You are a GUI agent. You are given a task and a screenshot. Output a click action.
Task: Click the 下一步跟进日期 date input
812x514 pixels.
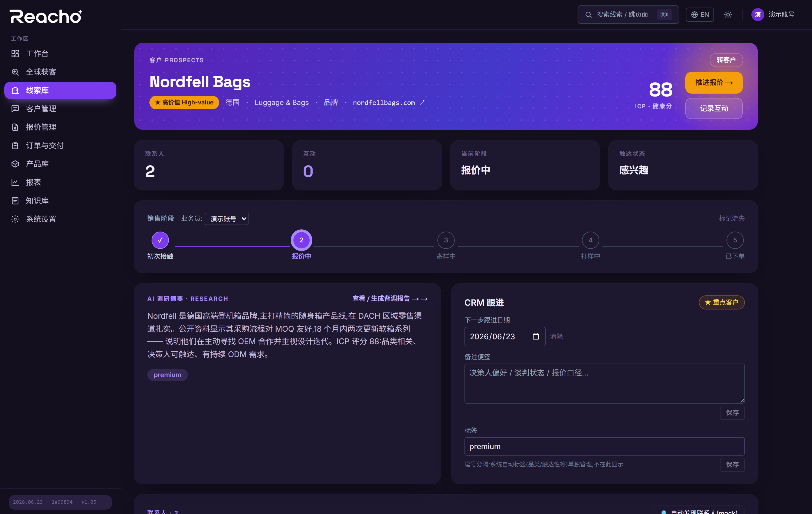point(505,336)
